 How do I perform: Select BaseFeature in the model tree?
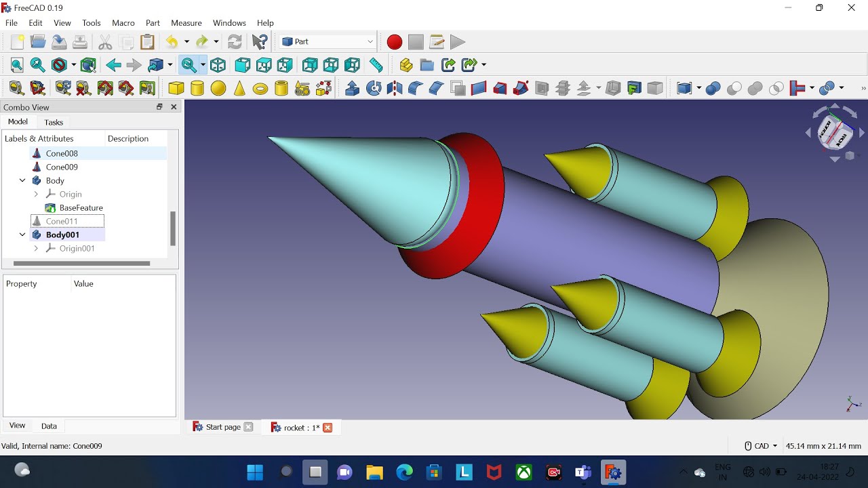81,208
